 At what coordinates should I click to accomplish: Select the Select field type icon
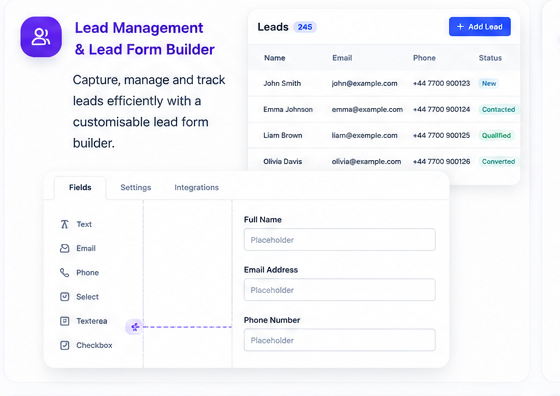tap(64, 297)
